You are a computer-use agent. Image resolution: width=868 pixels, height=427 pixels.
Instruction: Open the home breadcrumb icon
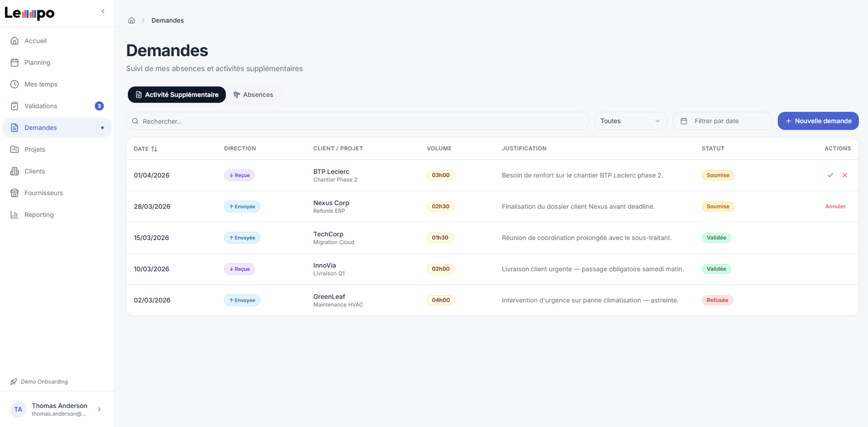[x=131, y=21]
